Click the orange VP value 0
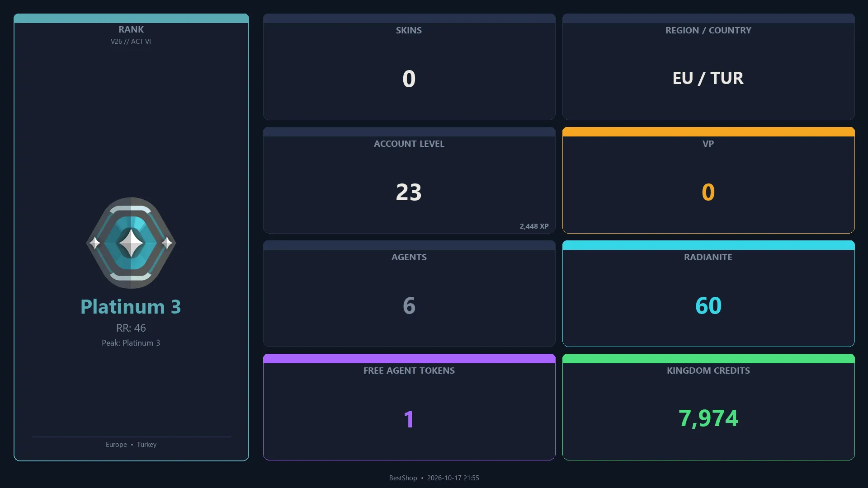The width and height of the screenshot is (868, 488). [708, 192]
